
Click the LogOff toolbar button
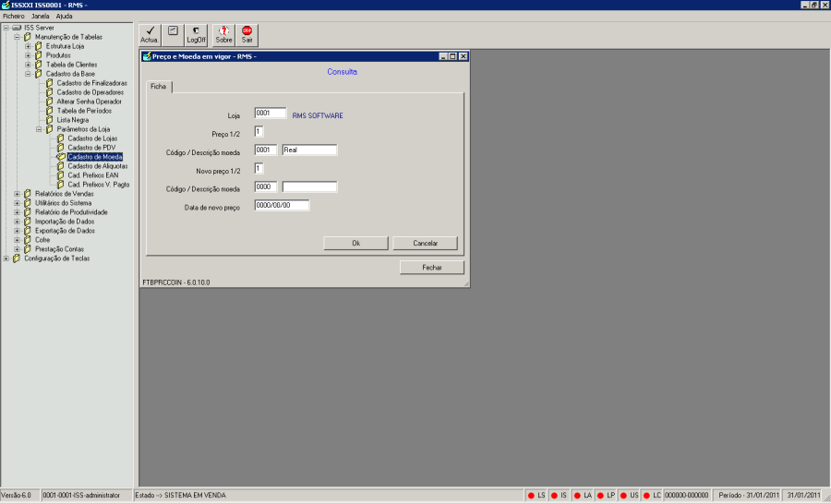click(196, 35)
